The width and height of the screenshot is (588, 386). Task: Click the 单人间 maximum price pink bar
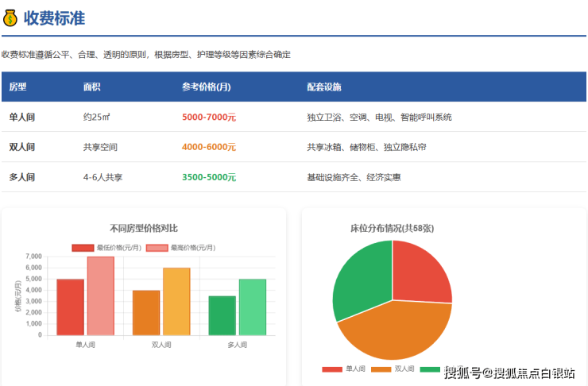click(x=100, y=295)
